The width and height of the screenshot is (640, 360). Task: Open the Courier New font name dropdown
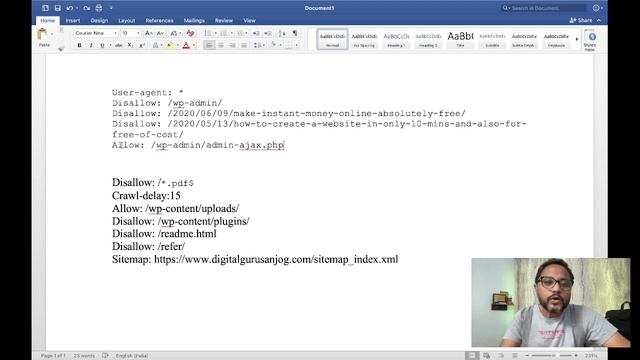(116, 33)
